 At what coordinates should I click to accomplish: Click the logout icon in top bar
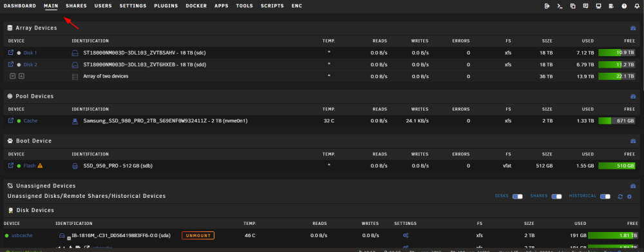click(x=547, y=6)
